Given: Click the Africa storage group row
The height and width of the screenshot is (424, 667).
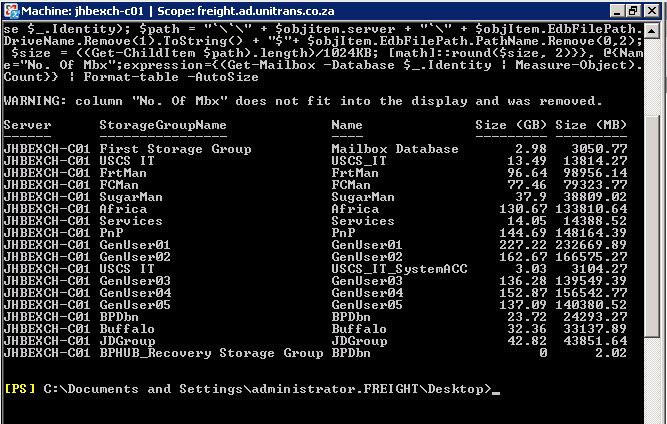Looking at the screenshot, I should tap(316, 209).
